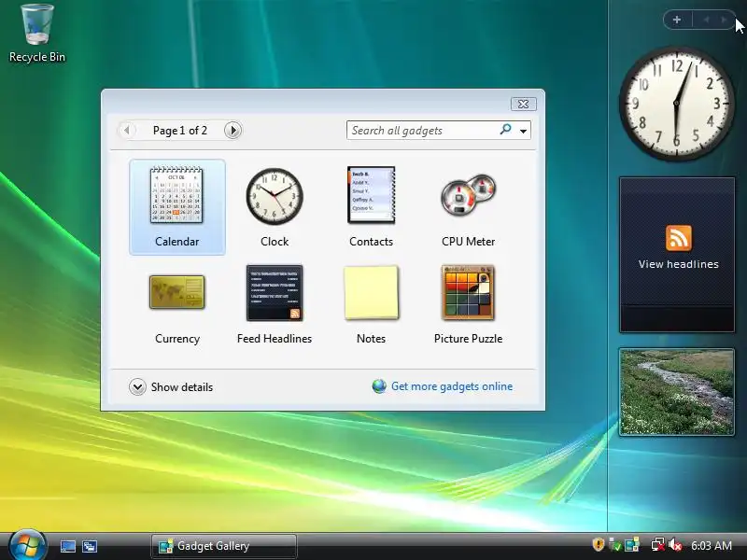Open the search options dropdown arrow
The width and height of the screenshot is (747, 560).
point(523,131)
